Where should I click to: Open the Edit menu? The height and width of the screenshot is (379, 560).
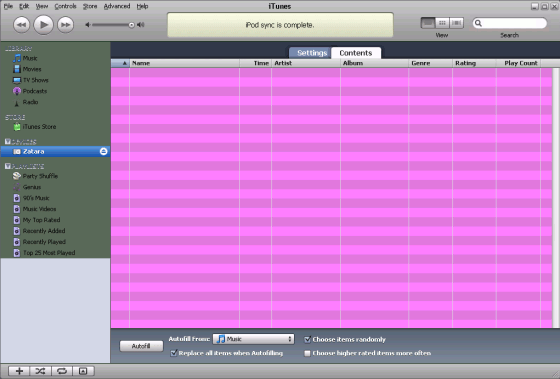(x=24, y=6)
